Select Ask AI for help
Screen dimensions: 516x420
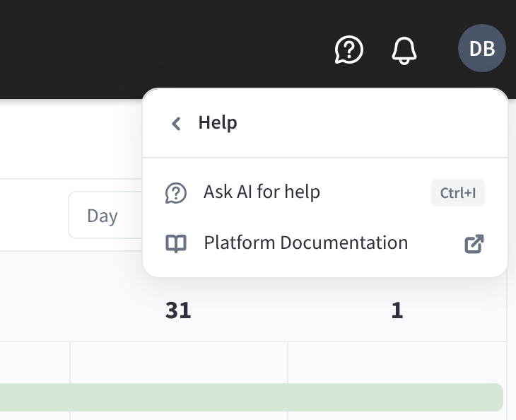coord(325,192)
